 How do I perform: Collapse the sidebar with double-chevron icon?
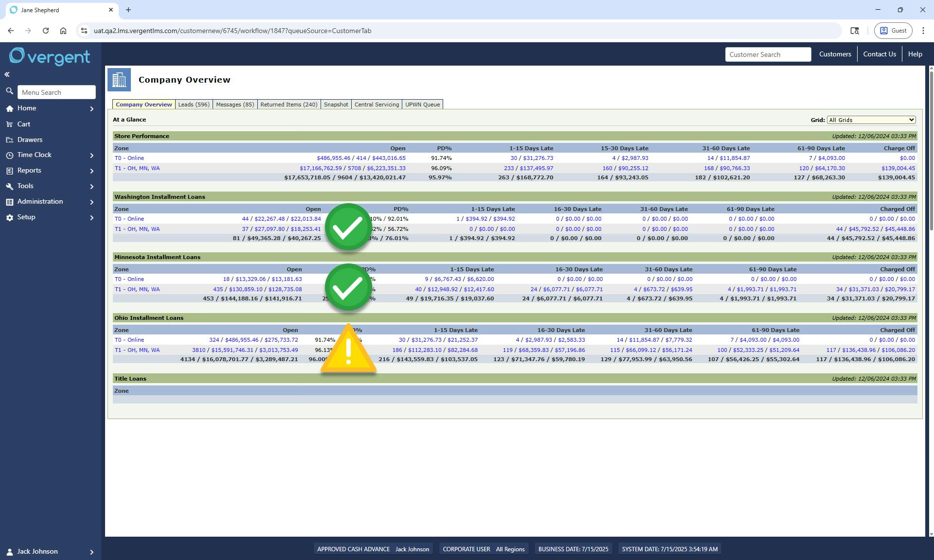7,74
